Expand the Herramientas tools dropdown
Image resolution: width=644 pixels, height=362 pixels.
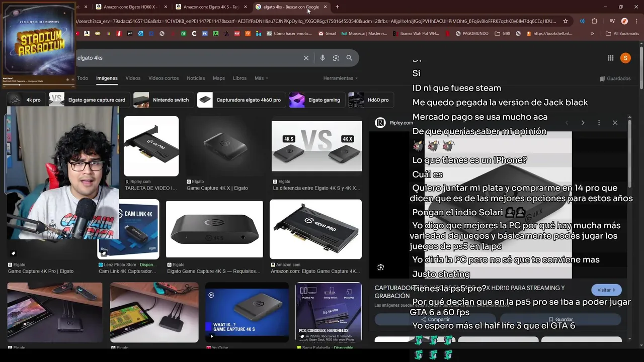pyautogui.click(x=341, y=78)
